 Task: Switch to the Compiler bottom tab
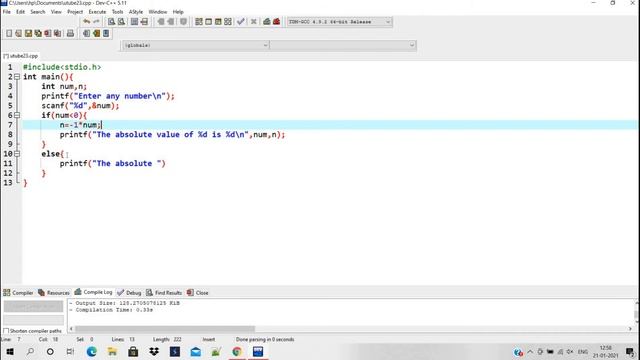(18, 293)
